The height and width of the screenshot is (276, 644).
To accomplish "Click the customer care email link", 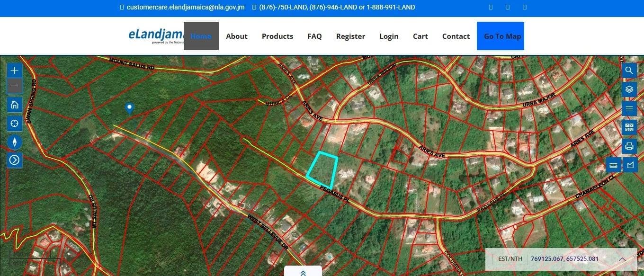I will pos(185,7).
